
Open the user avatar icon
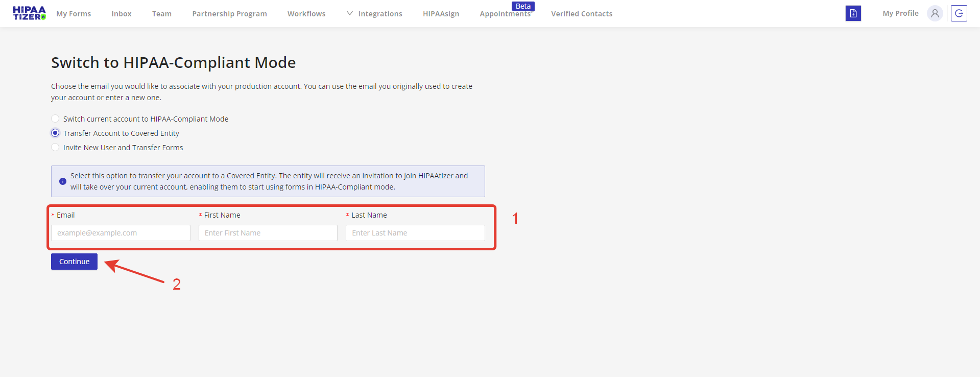935,13
